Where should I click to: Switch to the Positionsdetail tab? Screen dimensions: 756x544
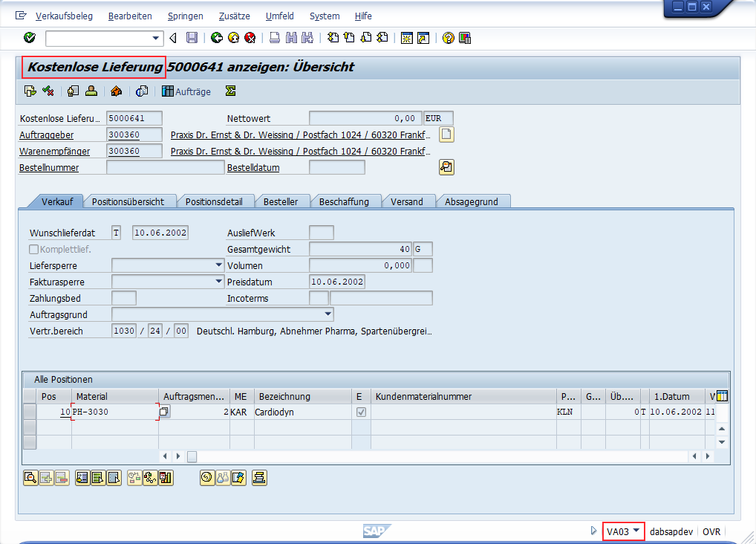tap(214, 201)
